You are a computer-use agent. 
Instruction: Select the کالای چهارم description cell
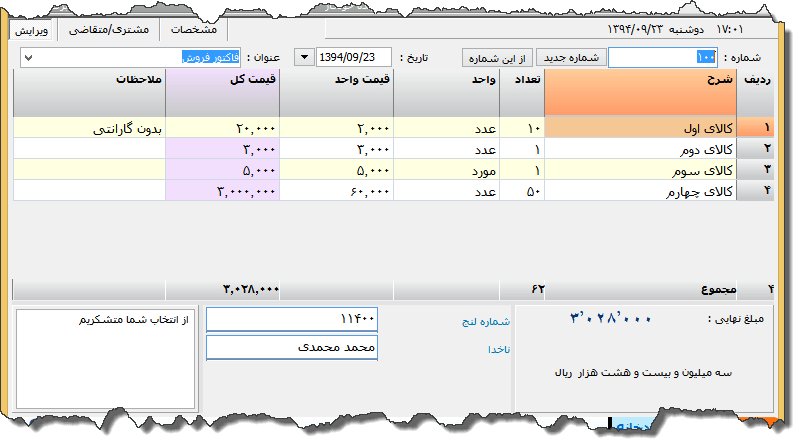coord(639,190)
